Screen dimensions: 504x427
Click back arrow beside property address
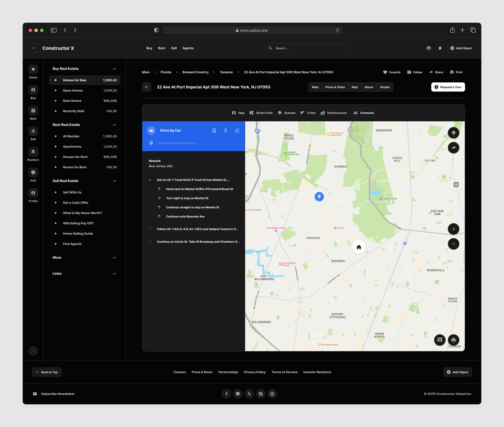147,87
